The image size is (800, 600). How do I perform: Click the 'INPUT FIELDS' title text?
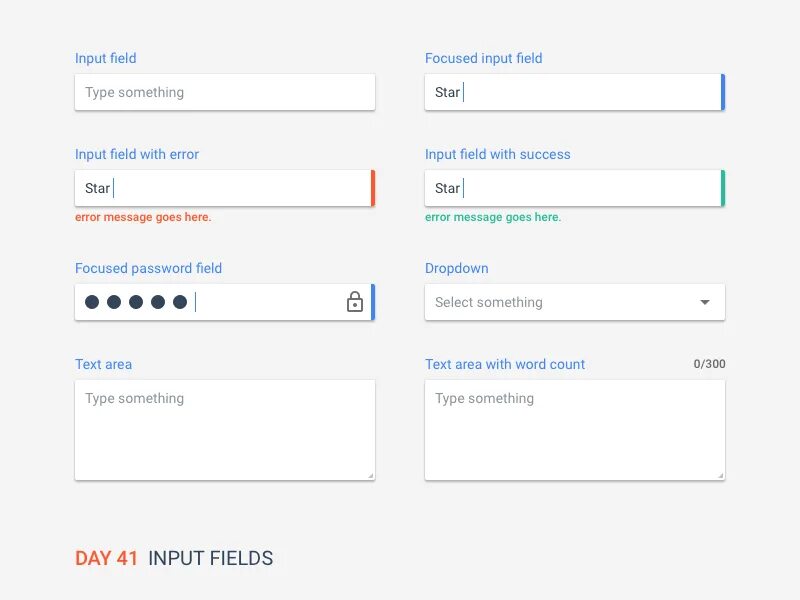tap(210, 558)
